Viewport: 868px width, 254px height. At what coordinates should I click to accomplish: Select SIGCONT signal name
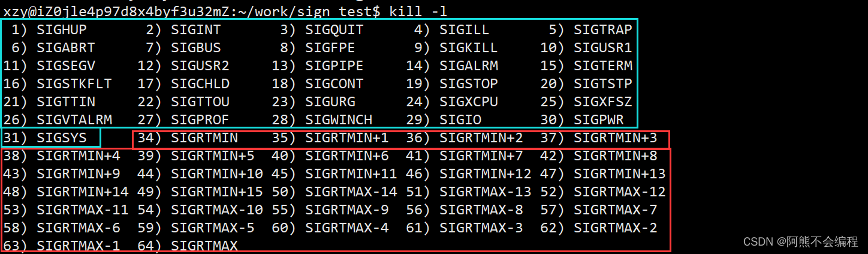pyautogui.click(x=334, y=83)
